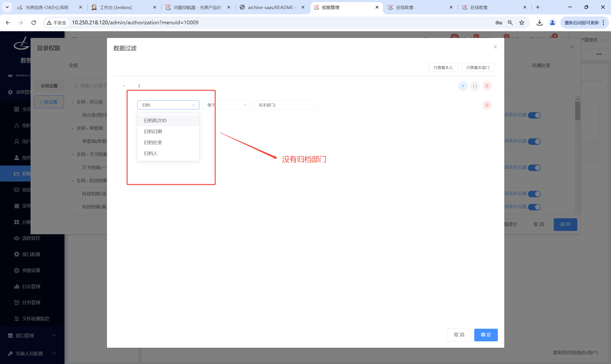Select the 所属处室 radio button
Screen dimensions: 611x364
tap(526, 65)
